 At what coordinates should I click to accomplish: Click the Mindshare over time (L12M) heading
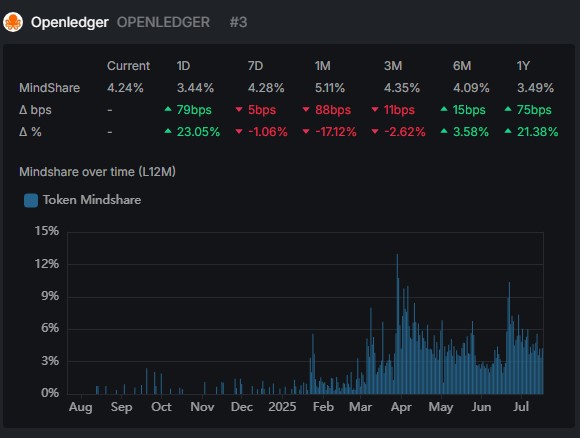[x=97, y=172]
